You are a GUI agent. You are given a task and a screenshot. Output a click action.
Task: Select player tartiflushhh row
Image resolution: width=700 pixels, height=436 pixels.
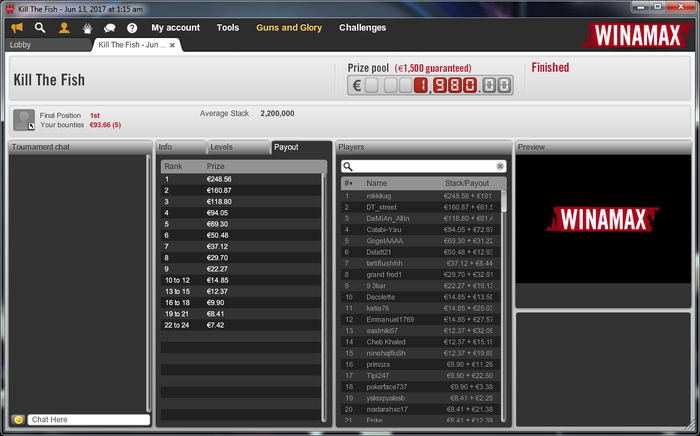(x=421, y=263)
